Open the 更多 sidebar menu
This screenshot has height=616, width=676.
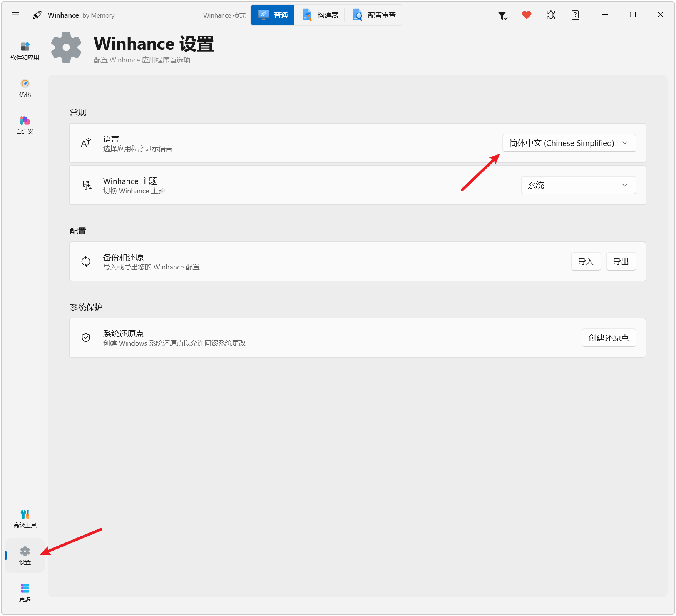click(25, 593)
